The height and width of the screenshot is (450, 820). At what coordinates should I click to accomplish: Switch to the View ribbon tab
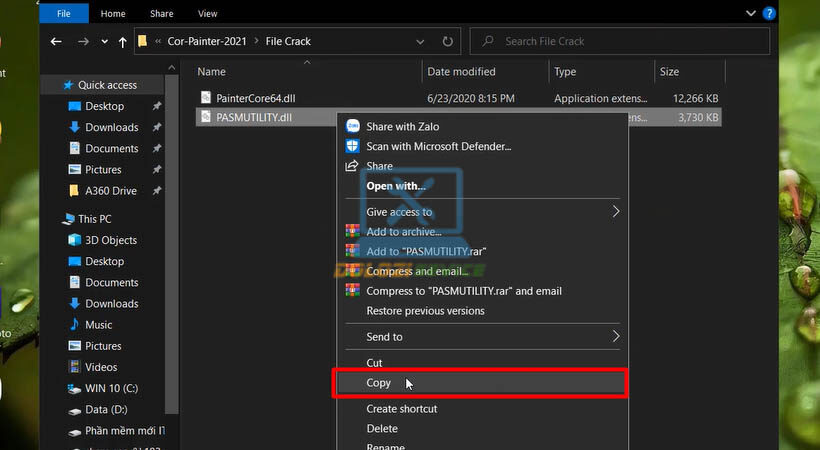(208, 14)
